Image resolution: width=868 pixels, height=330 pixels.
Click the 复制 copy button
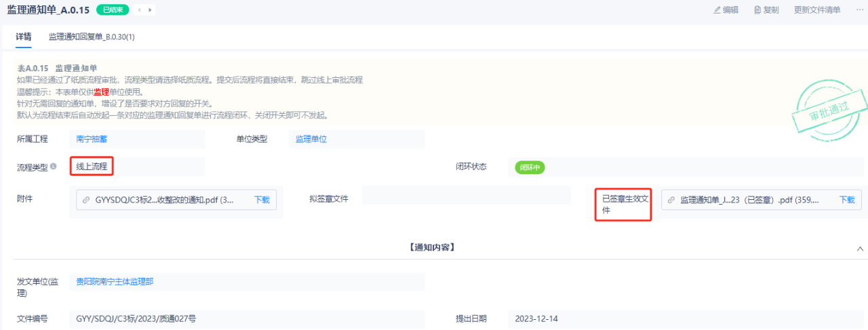(x=766, y=10)
